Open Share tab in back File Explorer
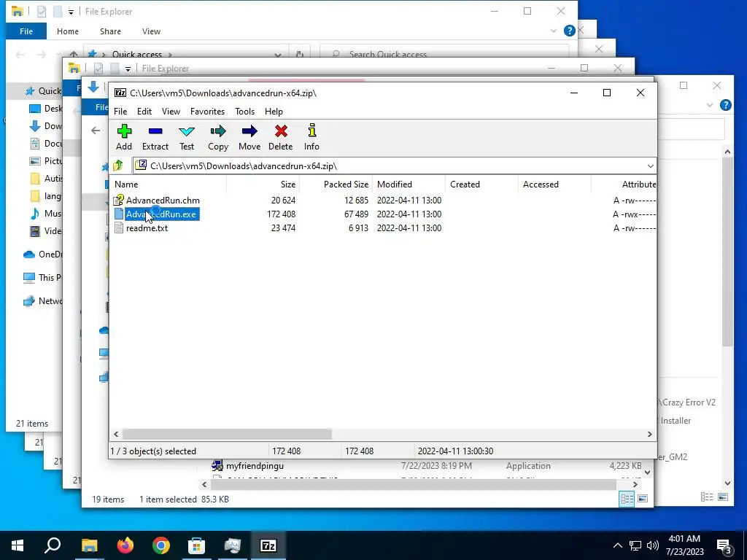747x560 pixels. 110,31
